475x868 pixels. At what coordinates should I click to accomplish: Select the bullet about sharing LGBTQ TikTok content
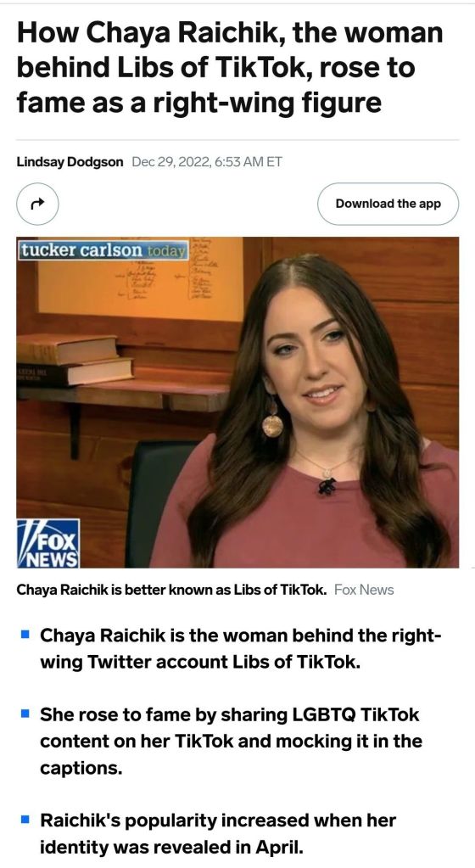[231, 742]
